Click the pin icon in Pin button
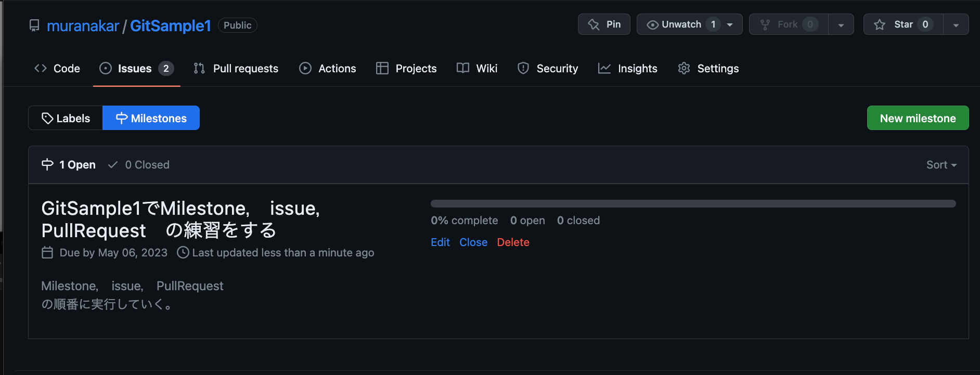Image resolution: width=980 pixels, height=375 pixels. pos(594,24)
